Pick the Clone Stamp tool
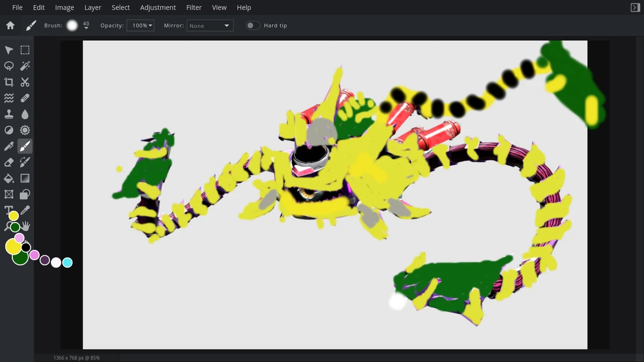The image size is (644, 362). [8, 114]
